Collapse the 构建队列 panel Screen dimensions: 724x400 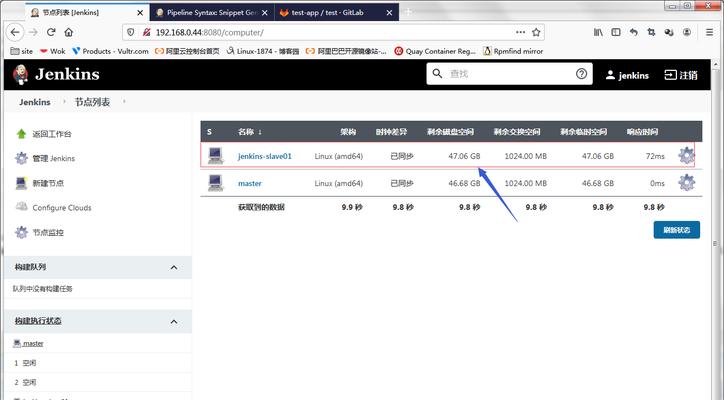tap(174, 267)
